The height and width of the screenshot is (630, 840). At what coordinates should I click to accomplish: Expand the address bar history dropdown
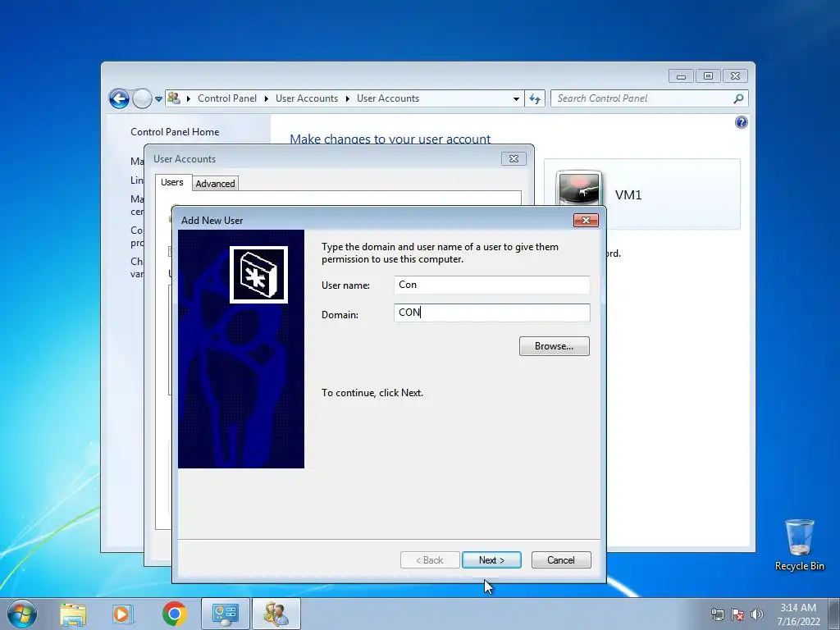[516, 98]
